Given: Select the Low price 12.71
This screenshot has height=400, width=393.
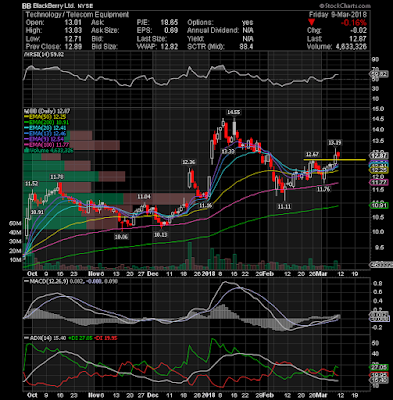Looking at the screenshot, I should click(x=74, y=39).
